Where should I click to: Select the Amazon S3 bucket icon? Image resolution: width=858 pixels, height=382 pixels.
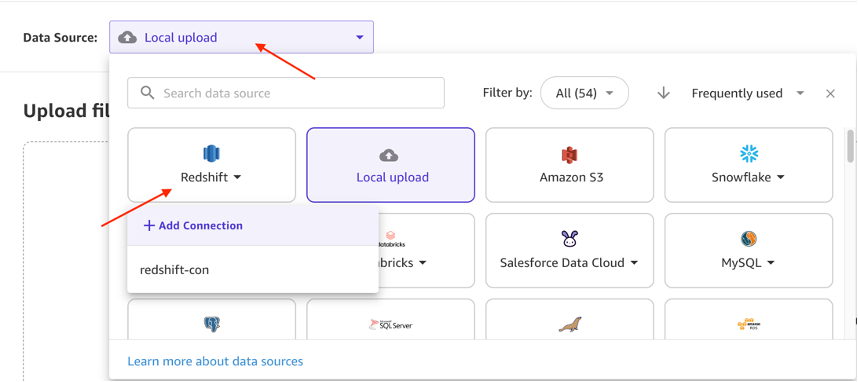coord(570,155)
